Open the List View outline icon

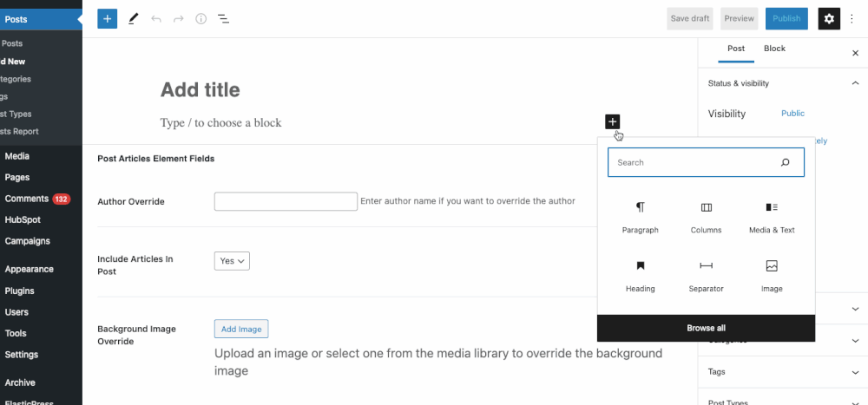click(x=224, y=19)
